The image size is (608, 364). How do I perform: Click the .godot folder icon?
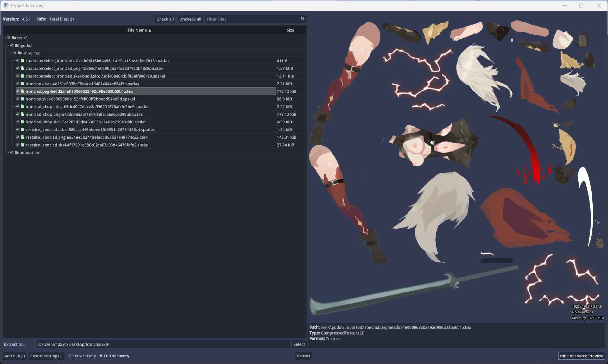(x=17, y=45)
